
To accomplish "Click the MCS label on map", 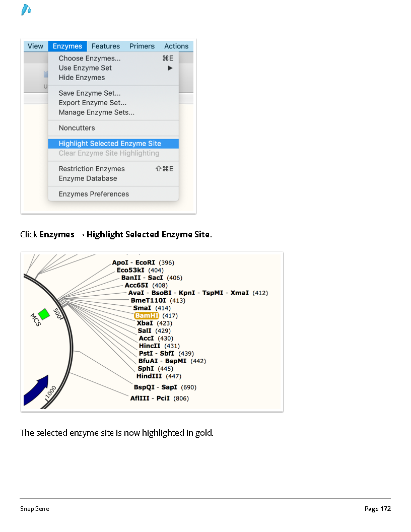I will tap(35, 320).
